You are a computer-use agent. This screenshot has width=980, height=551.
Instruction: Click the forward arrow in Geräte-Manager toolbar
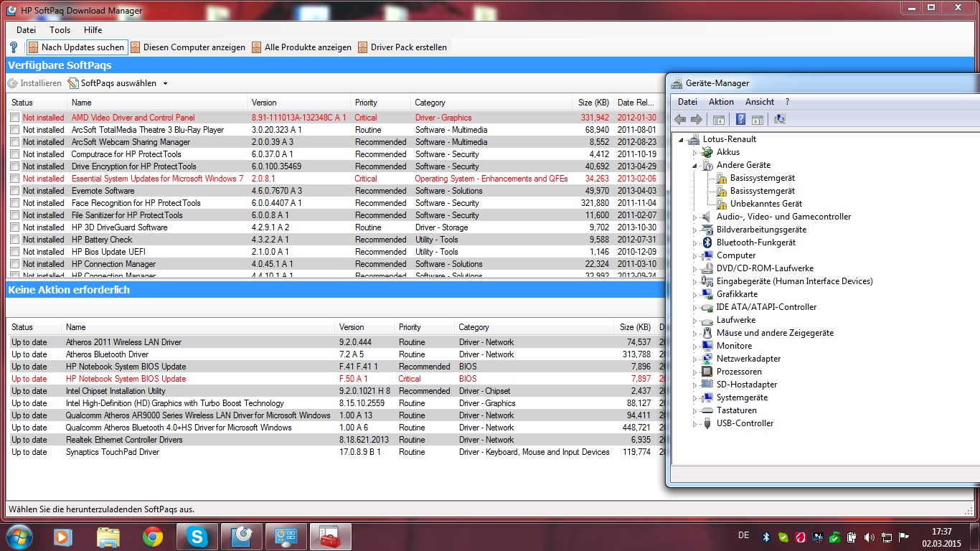(x=696, y=119)
